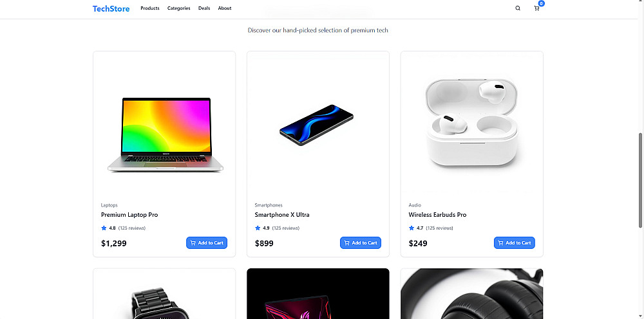
Task: Add Wireless Earbuds Pro to cart
Action: pos(514,242)
